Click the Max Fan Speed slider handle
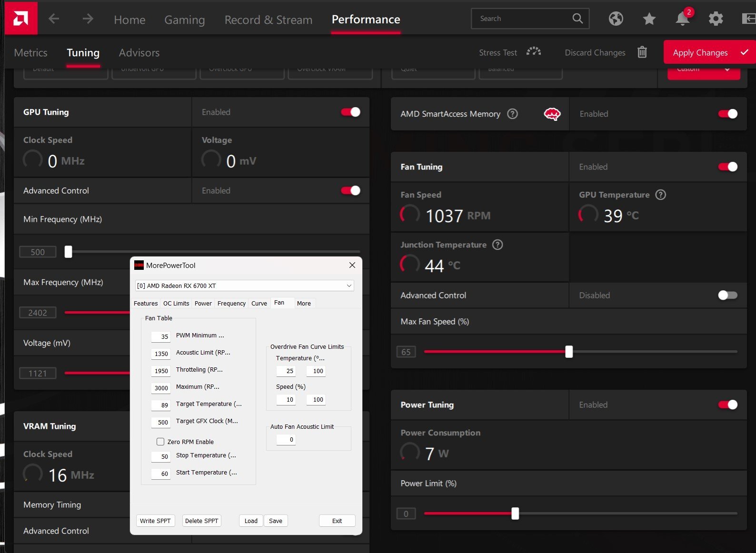The image size is (756, 553). tap(569, 352)
